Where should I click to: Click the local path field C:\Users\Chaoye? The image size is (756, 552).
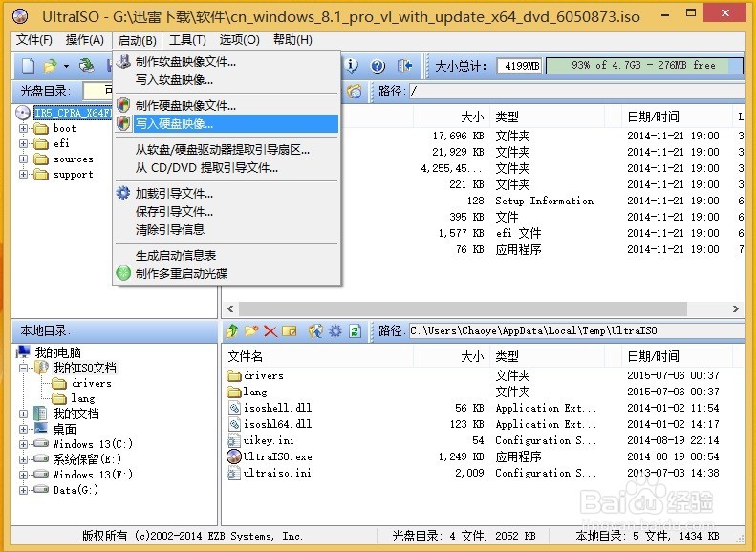[576, 330]
